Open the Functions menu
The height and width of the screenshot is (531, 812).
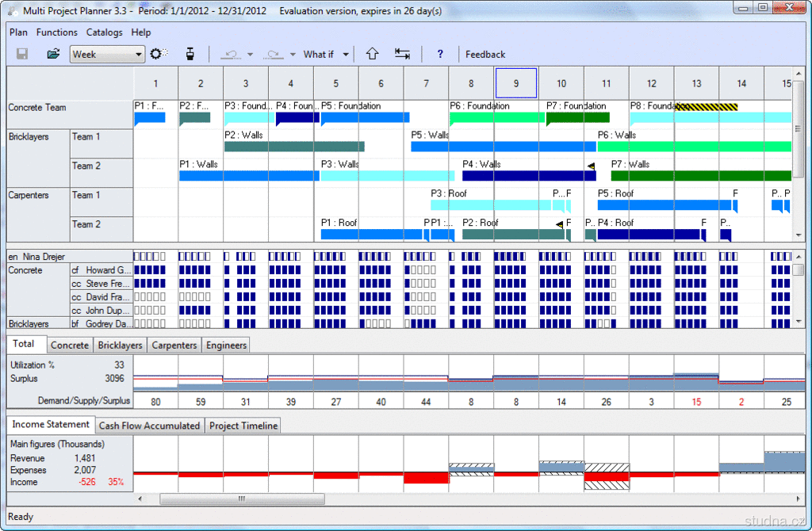[57, 32]
